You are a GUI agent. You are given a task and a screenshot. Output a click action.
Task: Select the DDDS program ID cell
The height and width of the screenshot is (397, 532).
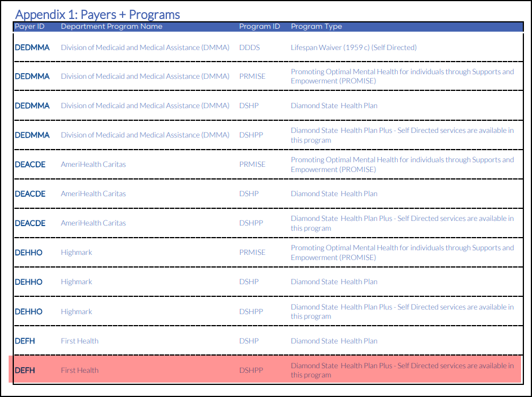point(249,48)
